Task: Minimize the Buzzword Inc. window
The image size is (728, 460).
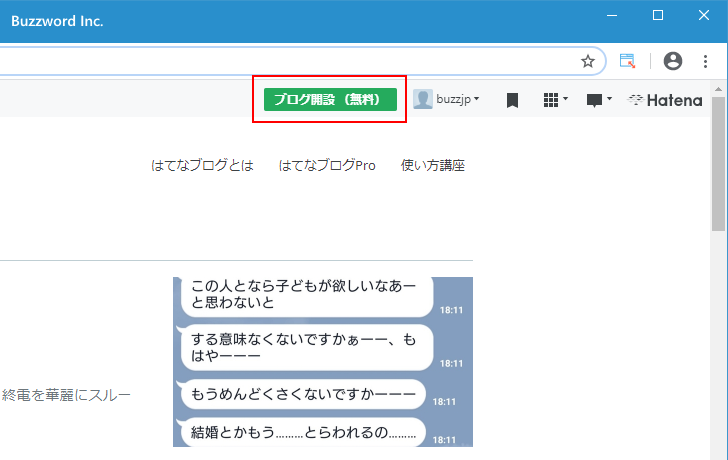Action: click(x=612, y=16)
